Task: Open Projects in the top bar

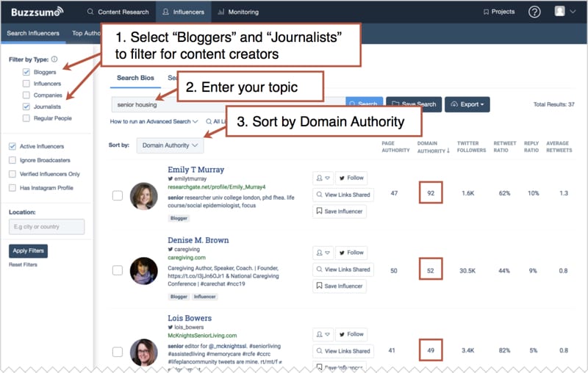Action: [499, 12]
